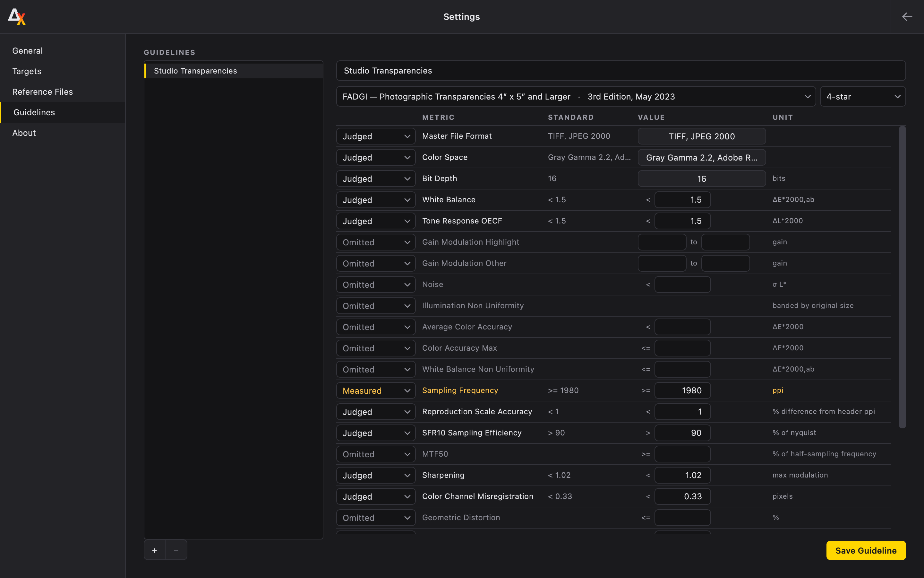Open the Master File Format mode dropdown
The image size is (924, 578).
(376, 136)
